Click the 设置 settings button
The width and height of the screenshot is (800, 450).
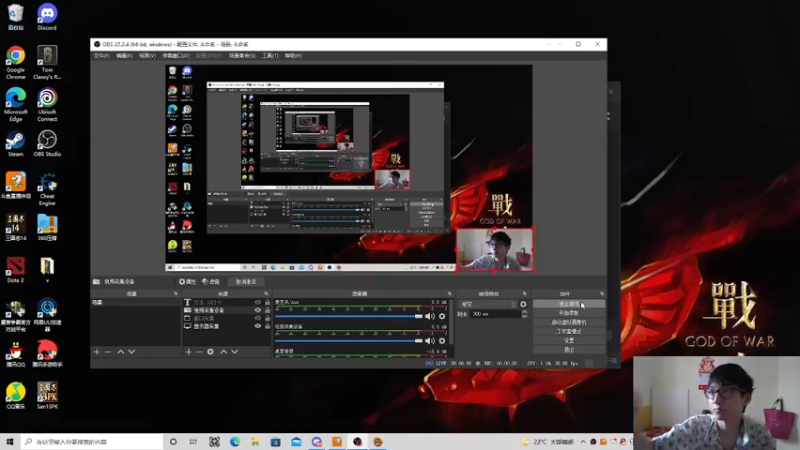(569, 340)
